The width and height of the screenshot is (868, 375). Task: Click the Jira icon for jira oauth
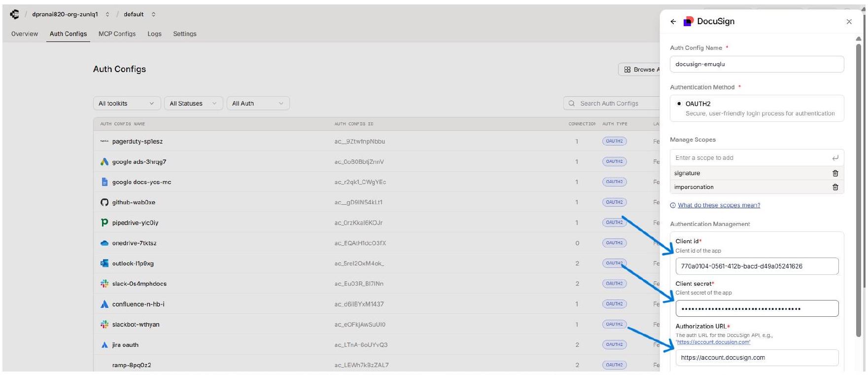click(x=104, y=345)
